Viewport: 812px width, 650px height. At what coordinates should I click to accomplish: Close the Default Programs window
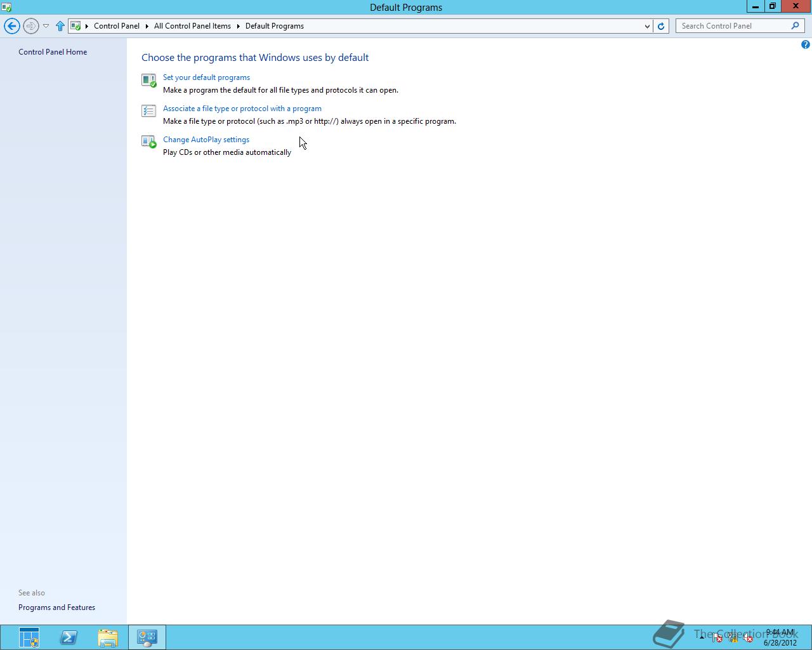796,6
